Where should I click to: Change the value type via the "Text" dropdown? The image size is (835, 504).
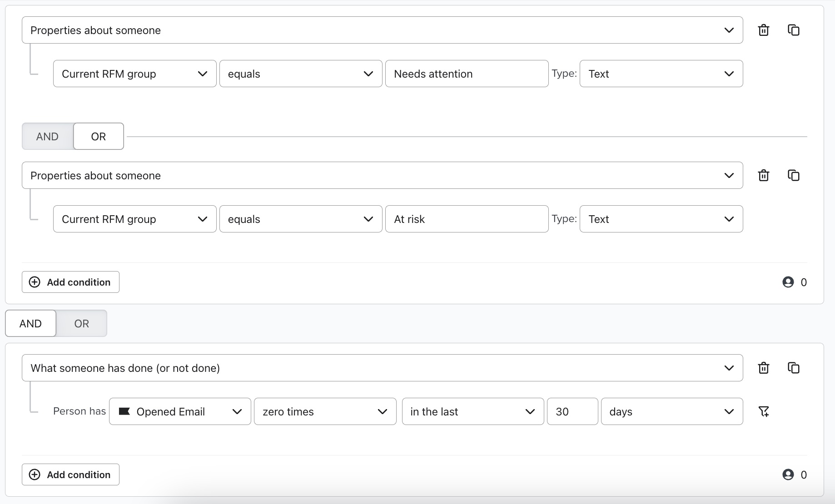(660, 73)
